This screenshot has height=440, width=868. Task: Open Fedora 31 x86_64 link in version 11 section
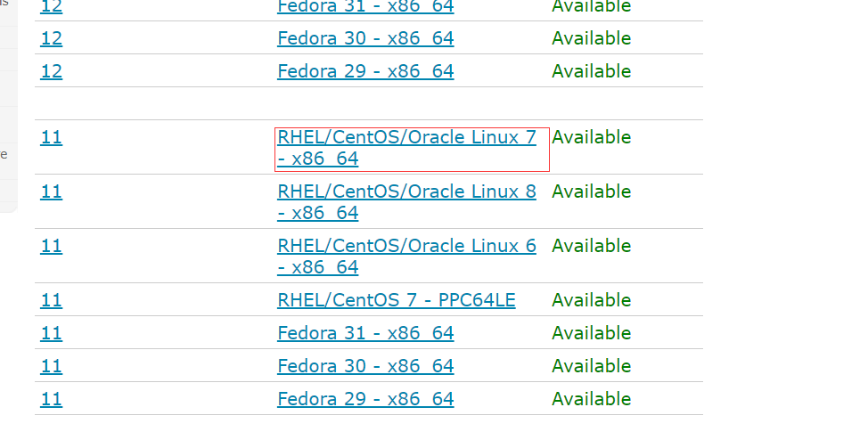(365, 333)
